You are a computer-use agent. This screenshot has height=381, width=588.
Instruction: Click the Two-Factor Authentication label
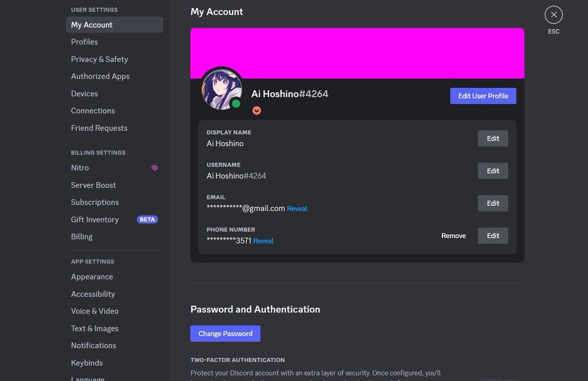pos(238,360)
